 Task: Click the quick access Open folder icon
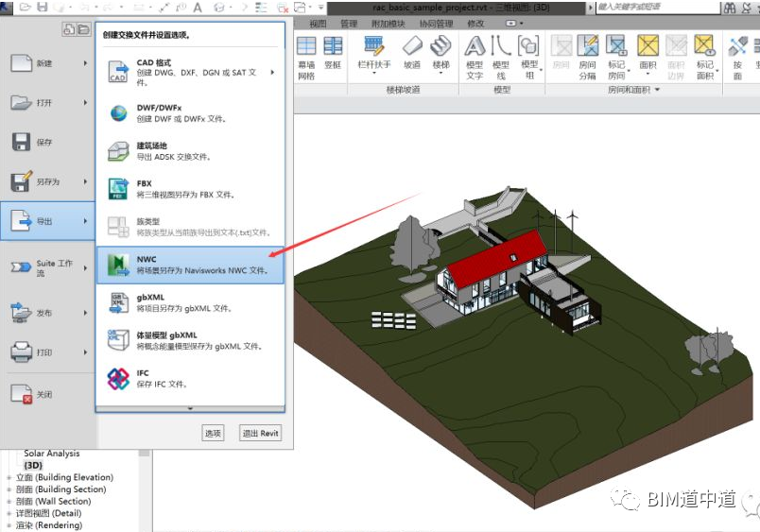tap(26, 7)
